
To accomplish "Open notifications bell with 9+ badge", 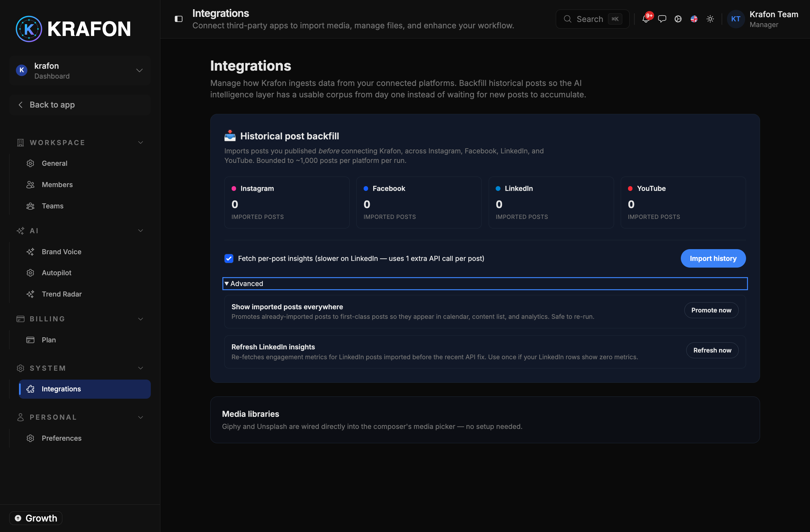I will 646,19.
